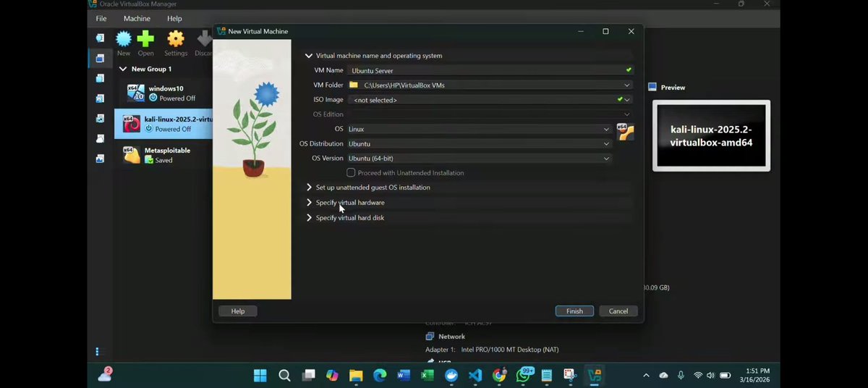Click the New machine toolbar icon
Image resolution: width=868 pixels, height=388 pixels.
click(124, 39)
